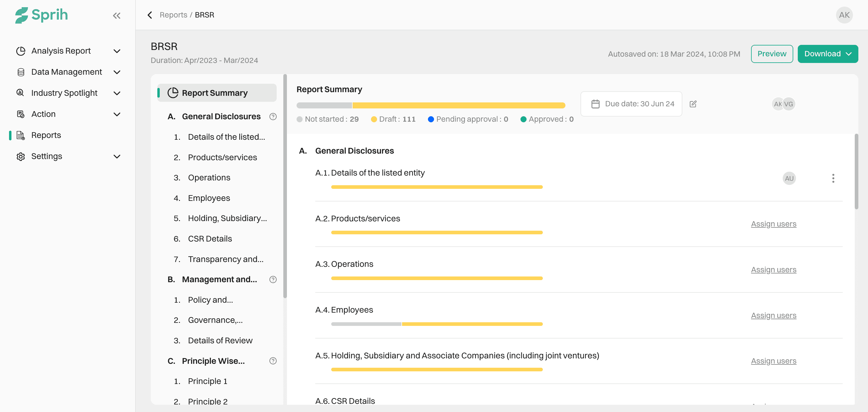Click the A.1. Details of the listed entity title
The height and width of the screenshot is (412, 868).
(370, 173)
